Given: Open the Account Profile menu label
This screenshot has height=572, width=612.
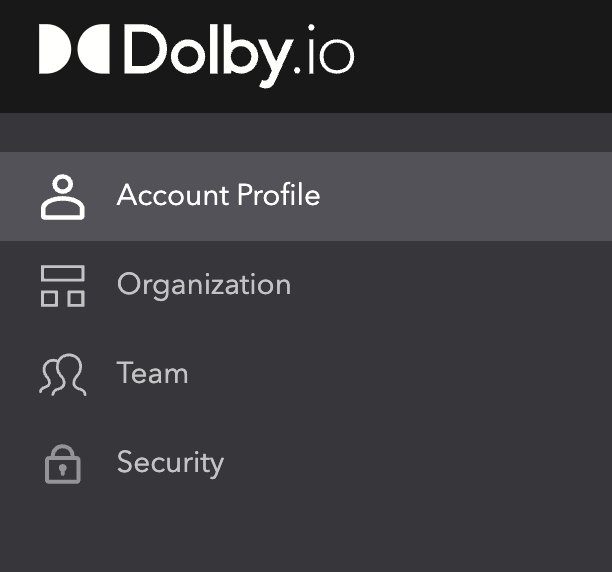Looking at the screenshot, I should coord(218,195).
